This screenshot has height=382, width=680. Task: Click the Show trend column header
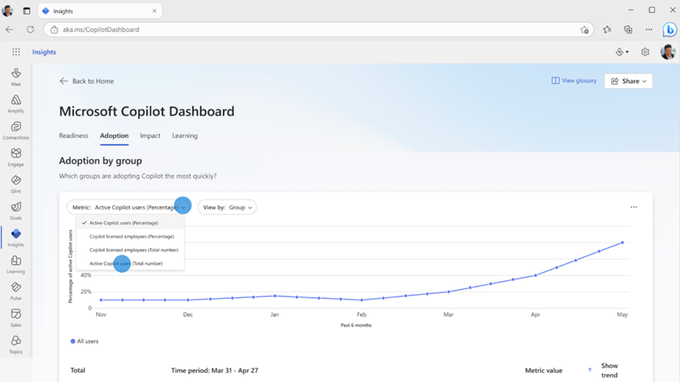click(x=609, y=370)
